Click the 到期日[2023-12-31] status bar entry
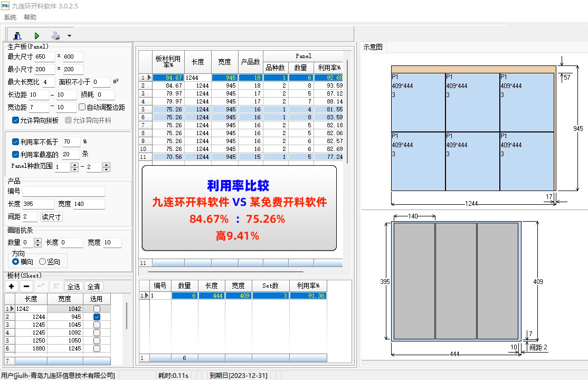Image resolution: width=588 pixels, height=380 pixels. click(239, 375)
